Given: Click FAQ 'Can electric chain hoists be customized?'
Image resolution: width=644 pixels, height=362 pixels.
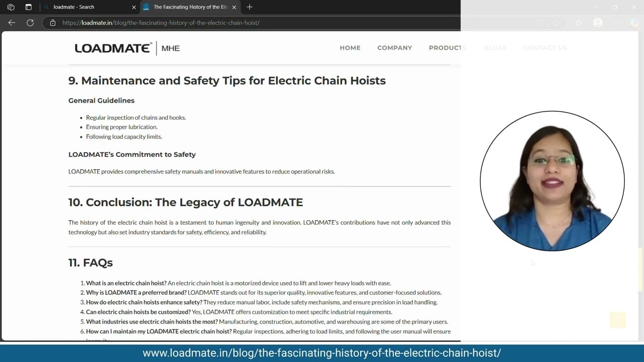Looking at the screenshot, I should point(138,312).
